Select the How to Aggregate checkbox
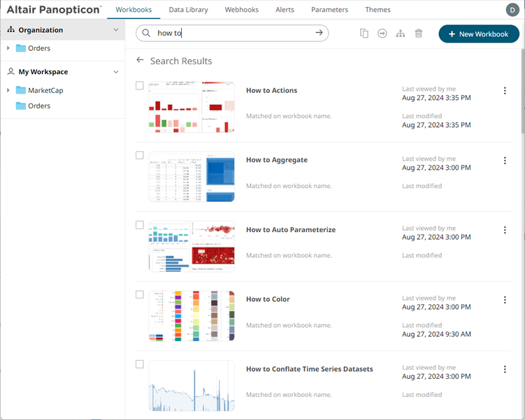Viewport: 525px width, 420px height. point(140,155)
